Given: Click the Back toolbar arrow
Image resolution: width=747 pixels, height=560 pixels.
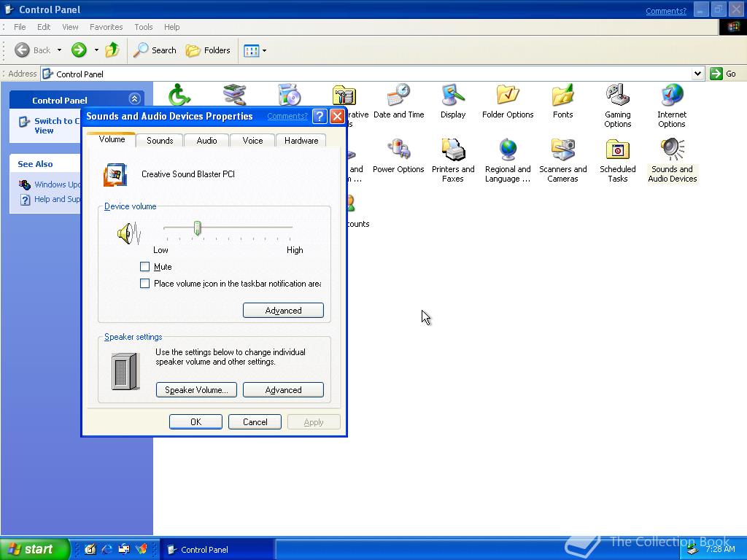Looking at the screenshot, I should coord(32,50).
